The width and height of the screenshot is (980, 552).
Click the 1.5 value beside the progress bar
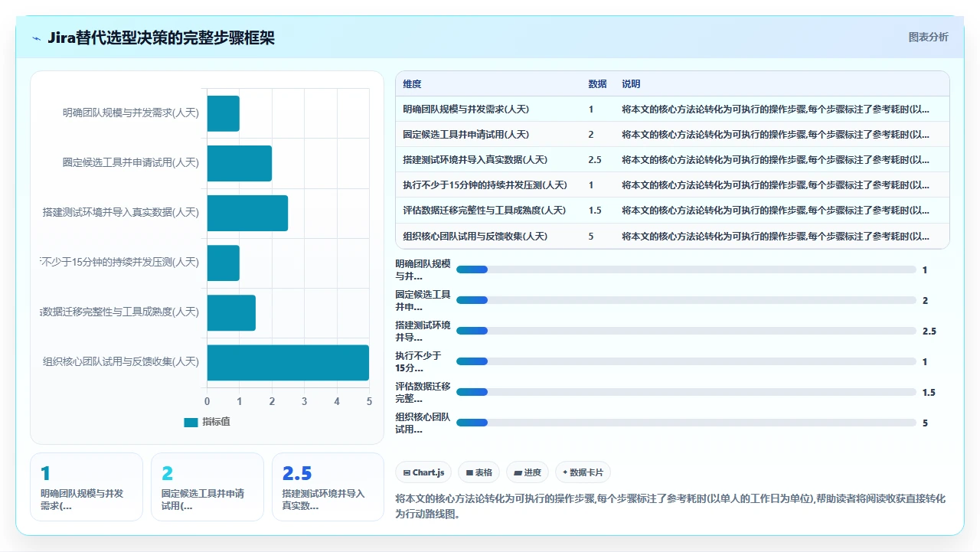click(929, 393)
